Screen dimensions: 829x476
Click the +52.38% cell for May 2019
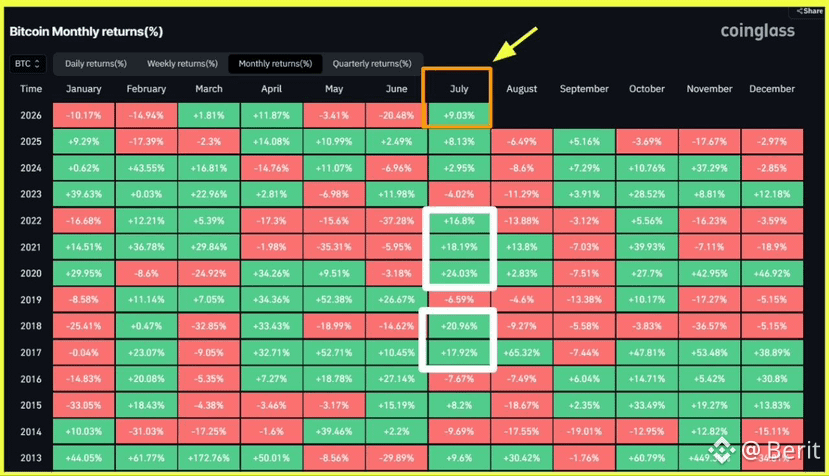334,300
